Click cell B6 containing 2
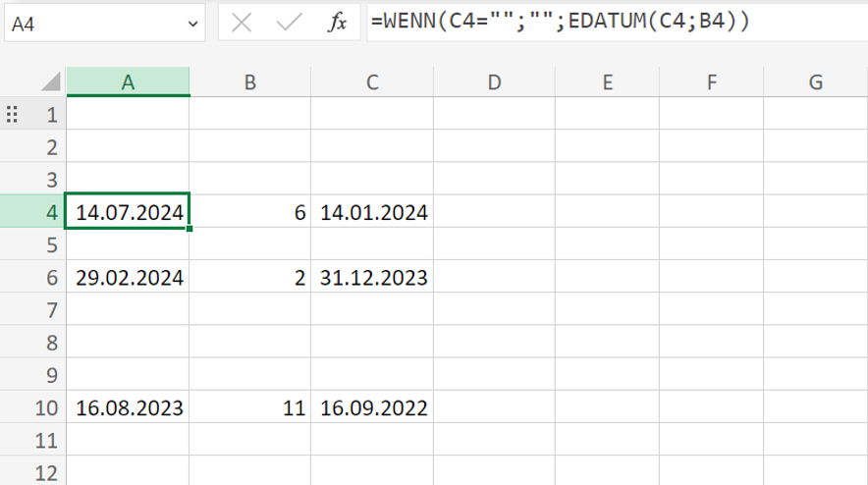 [x=250, y=277]
